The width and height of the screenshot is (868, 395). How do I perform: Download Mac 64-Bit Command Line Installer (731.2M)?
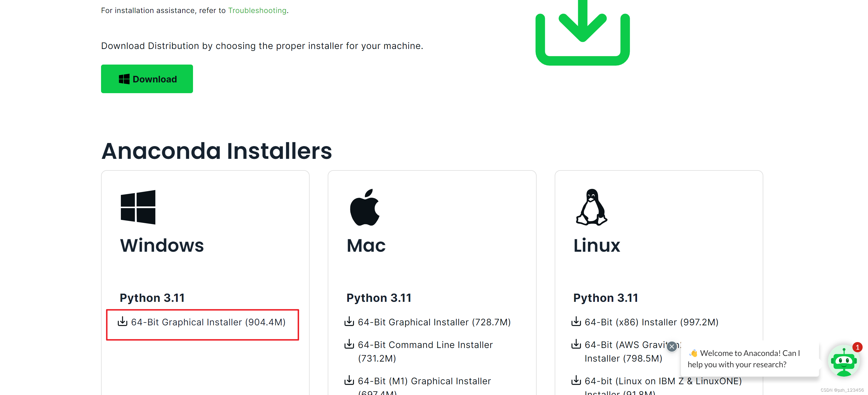coord(425,345)
